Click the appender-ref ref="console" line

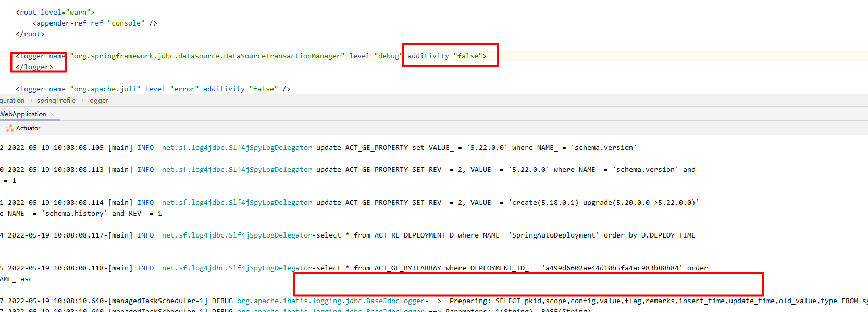point(95,23)
